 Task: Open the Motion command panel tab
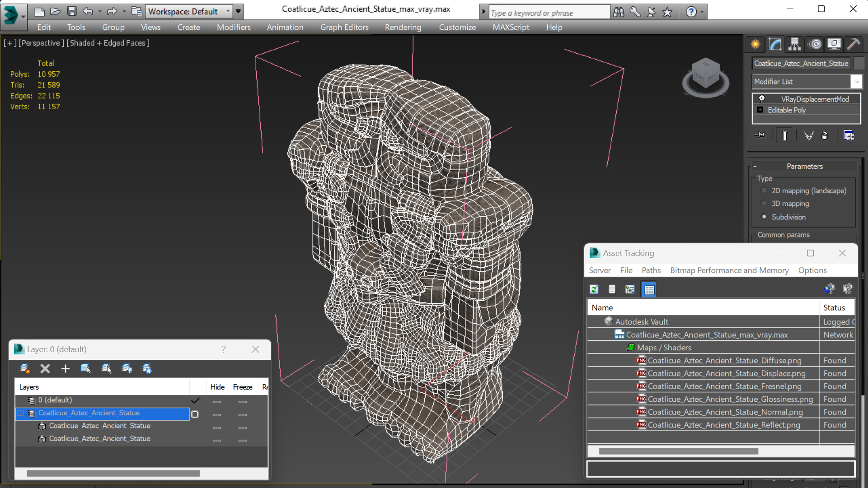(x=816, y=44)
